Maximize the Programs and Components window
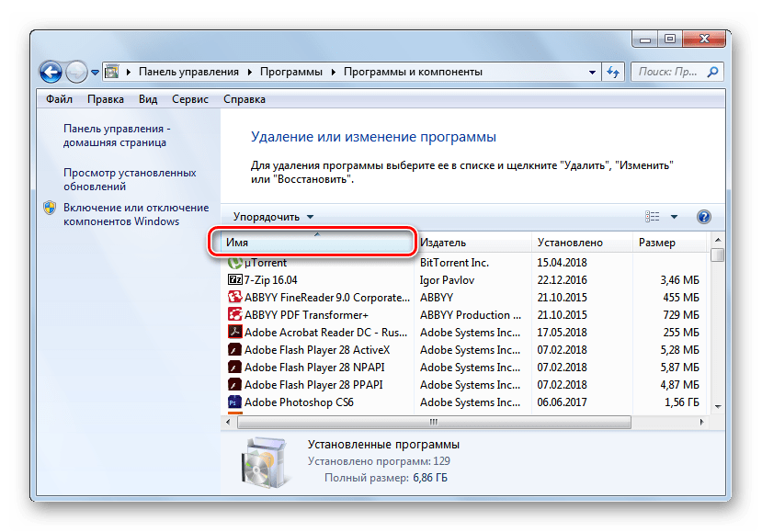 (x=670, y=40)
